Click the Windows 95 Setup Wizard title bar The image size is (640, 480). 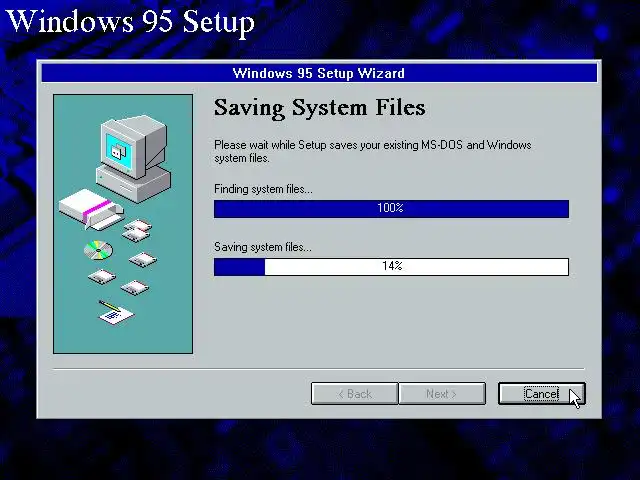[319, 73]
